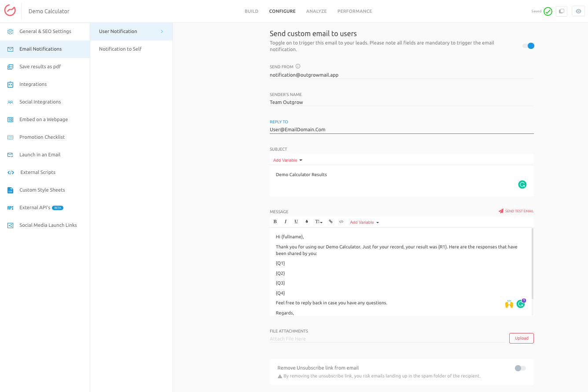This screenshot has height=392, width=588.
Task: Click the Upload button
Action: (522, 338)
